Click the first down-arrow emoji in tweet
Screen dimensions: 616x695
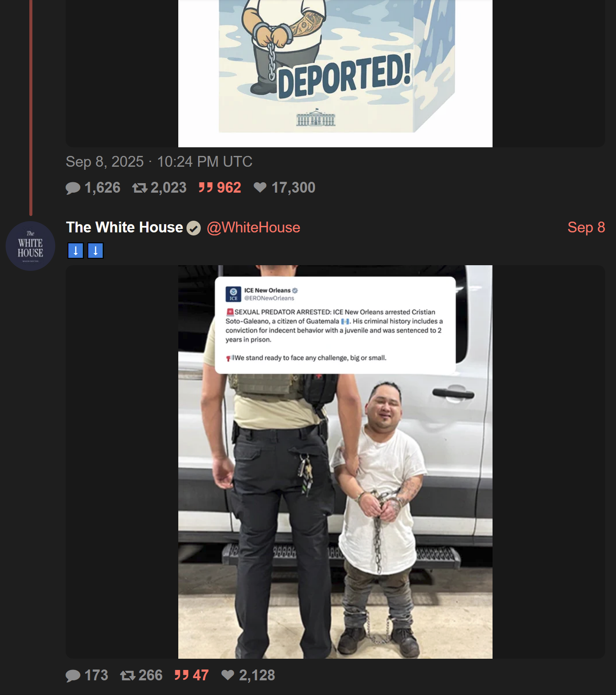(76, 251)
